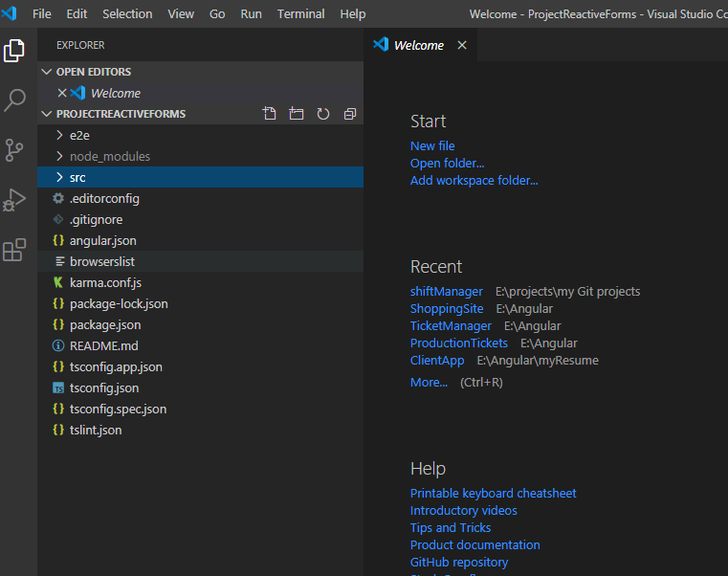The height and width of the screenshot is (576, 728).
Task: Open the Search view in activity bar
Action: pos(15,100)
